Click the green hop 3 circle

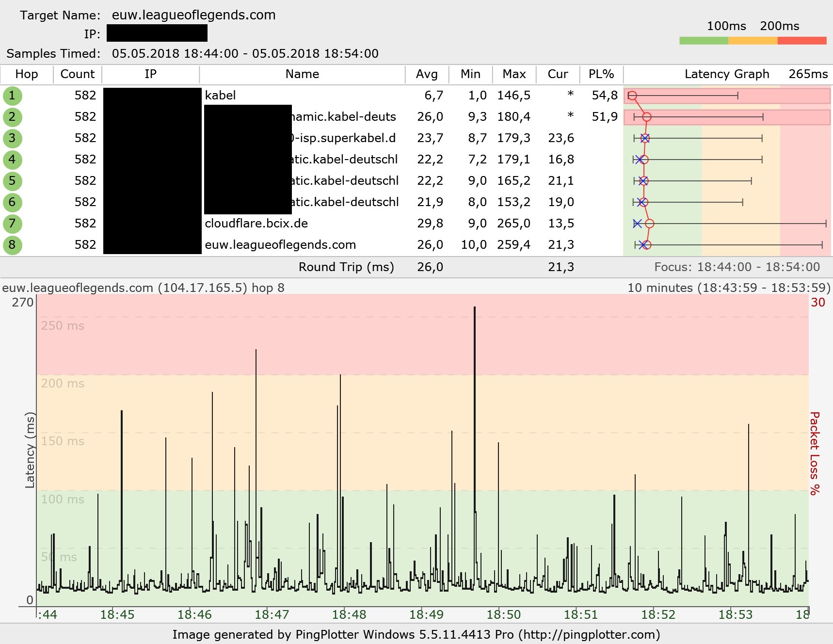pos(12,138)
